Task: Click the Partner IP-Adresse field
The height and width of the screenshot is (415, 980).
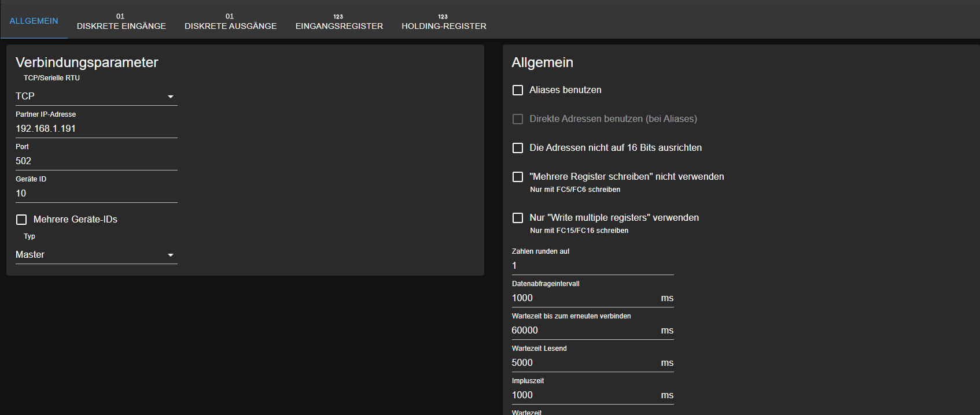Action: 96,129
